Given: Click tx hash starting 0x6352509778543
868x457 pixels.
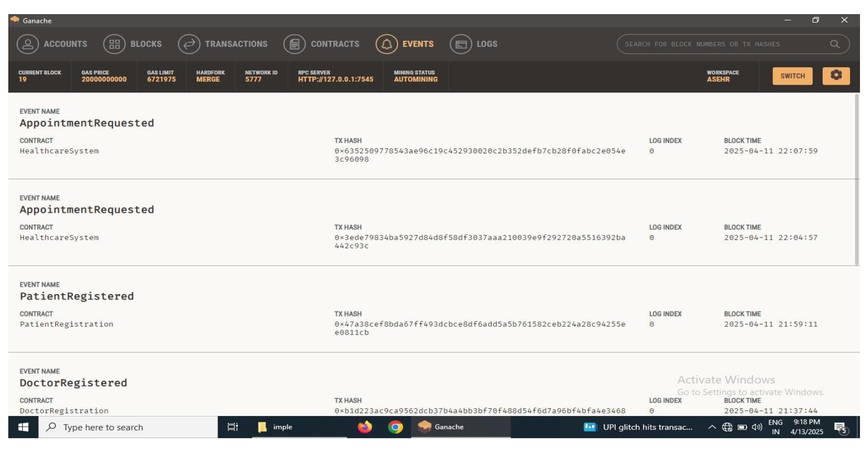Looking at the screenshot, I should pos(480,155).
